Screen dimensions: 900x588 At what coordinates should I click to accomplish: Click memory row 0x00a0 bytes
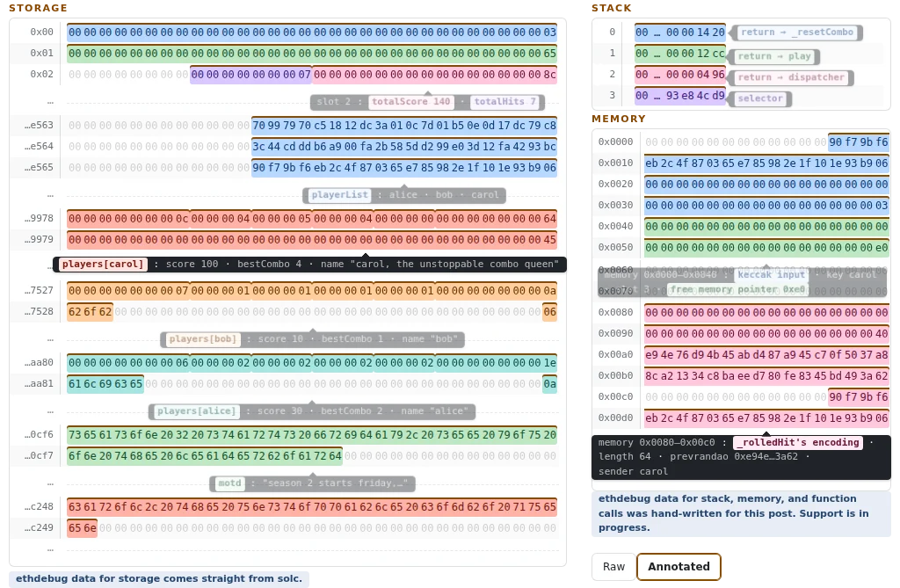click(x=766, y=355)
